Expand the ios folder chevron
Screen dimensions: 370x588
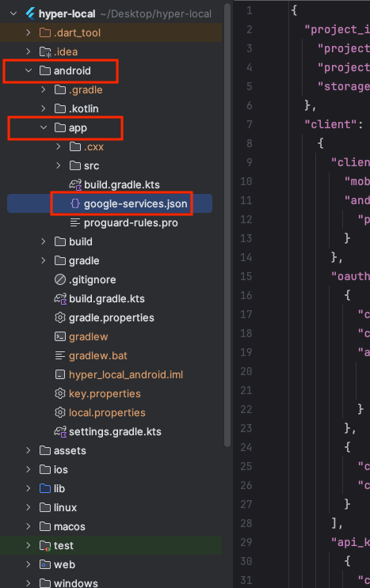pyautogui.click(x=29, y=469)
